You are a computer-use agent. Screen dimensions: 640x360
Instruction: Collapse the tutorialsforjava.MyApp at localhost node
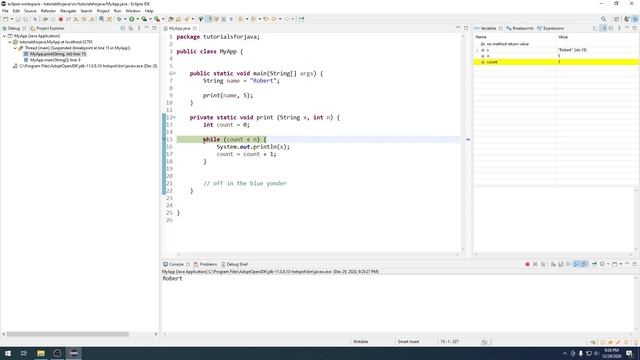tap(10, 42)
